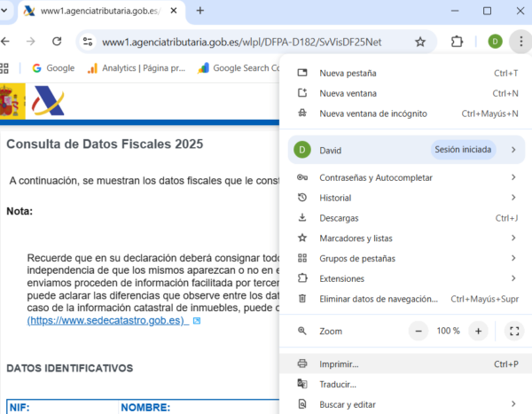Click the magnifier icon beside Zoom
Screen dimensions: 532x414
tap(302, 331)
